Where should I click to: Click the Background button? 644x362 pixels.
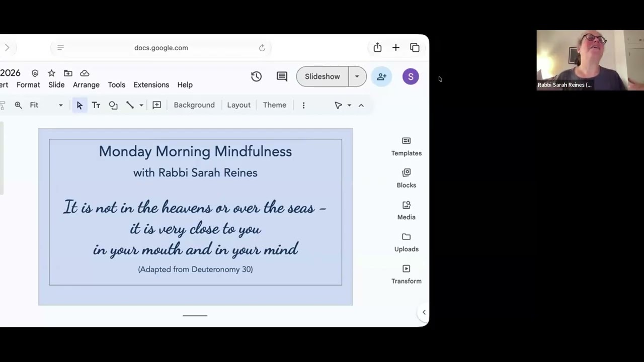(194, 105)
